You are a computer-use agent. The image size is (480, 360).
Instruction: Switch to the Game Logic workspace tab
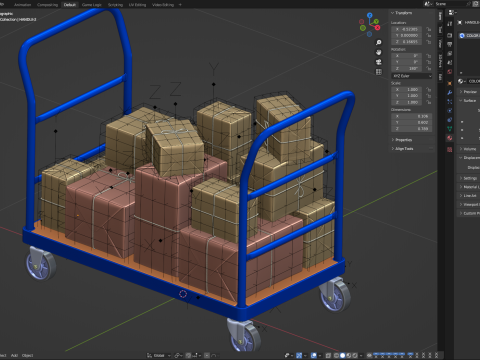pos(92,5)
